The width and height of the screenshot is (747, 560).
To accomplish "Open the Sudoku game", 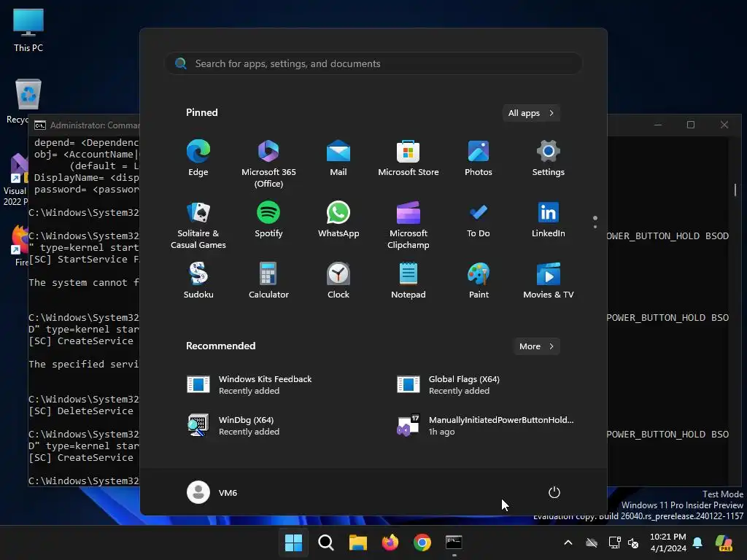I will 198,281.
